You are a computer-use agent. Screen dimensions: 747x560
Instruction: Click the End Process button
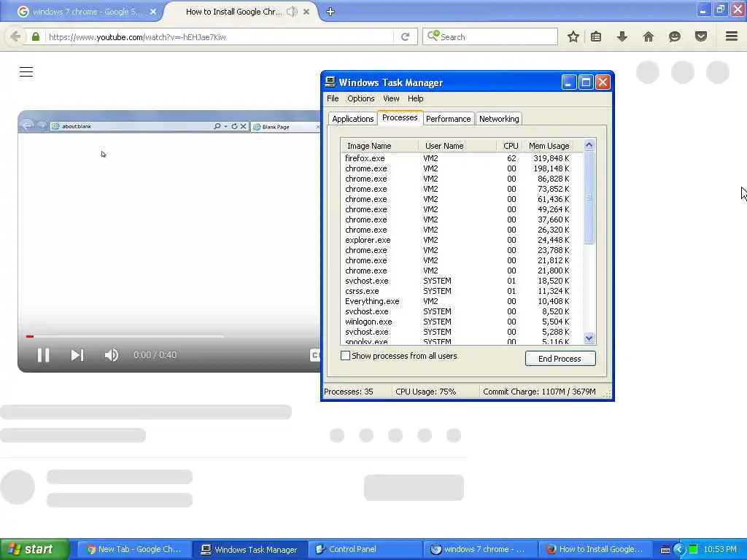point(560,359)
